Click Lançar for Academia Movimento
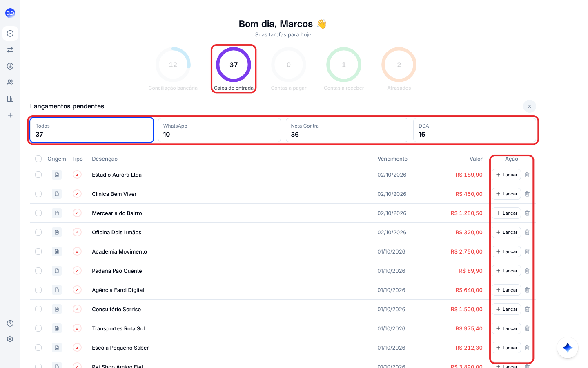588x368 pixels. [506, 251]
